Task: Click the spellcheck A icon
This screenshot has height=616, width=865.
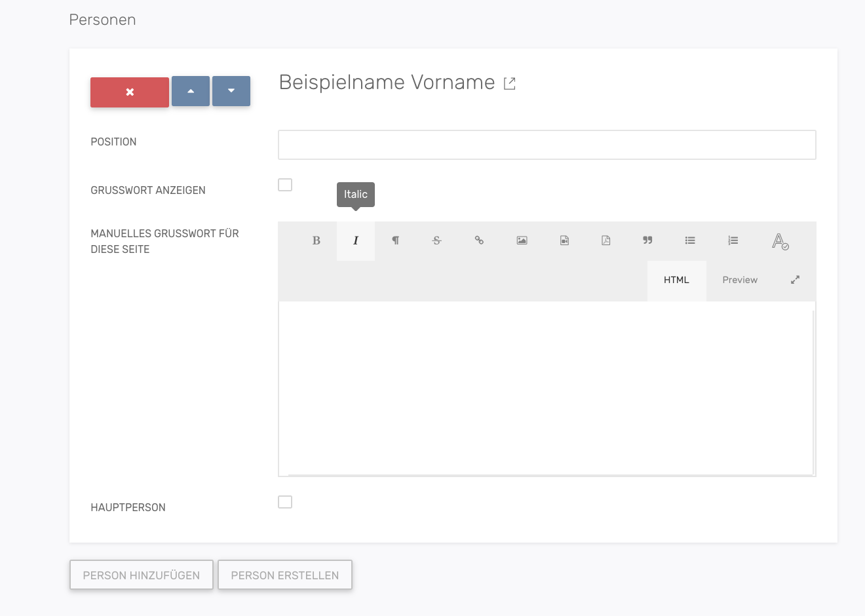Action: pyautogui.click(x=780, y=241)
